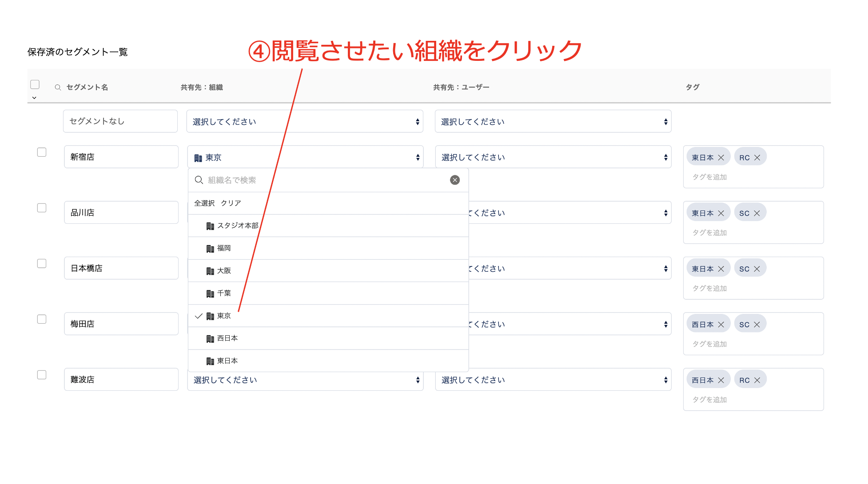Click the タグ column header
868x484 pixels.
point(693,87)
